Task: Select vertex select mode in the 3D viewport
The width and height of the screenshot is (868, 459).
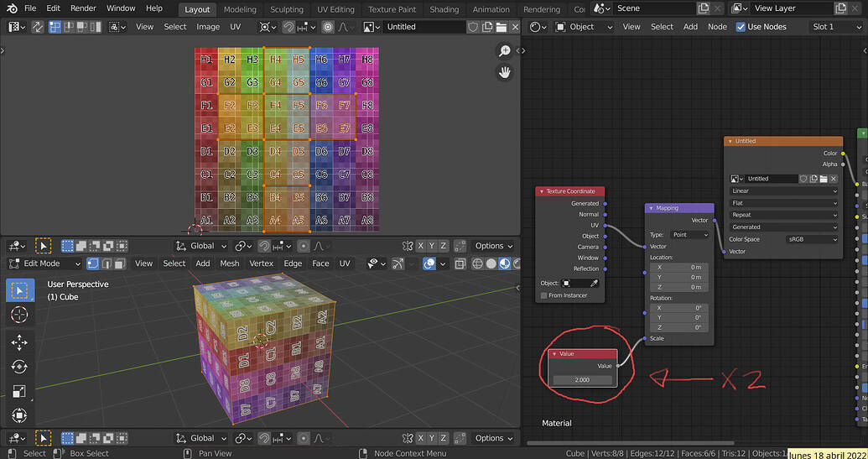Action: (x=94, y=263)
